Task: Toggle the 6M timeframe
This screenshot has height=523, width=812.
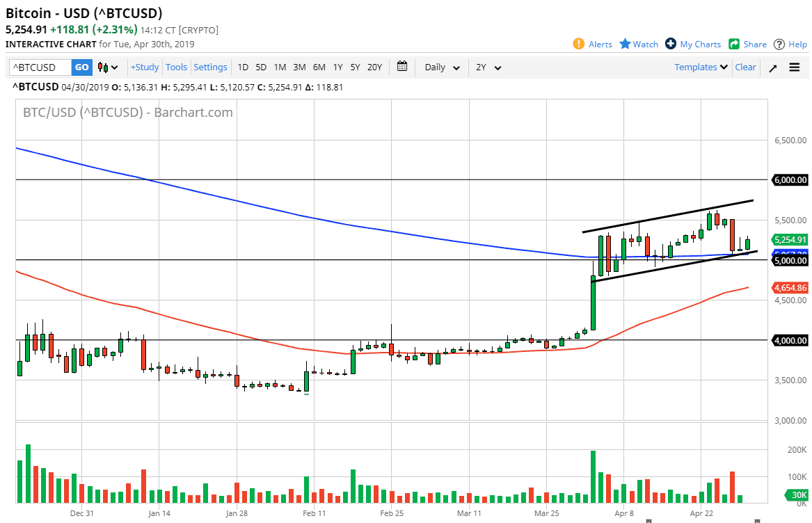Action: [x=319, y=67]
